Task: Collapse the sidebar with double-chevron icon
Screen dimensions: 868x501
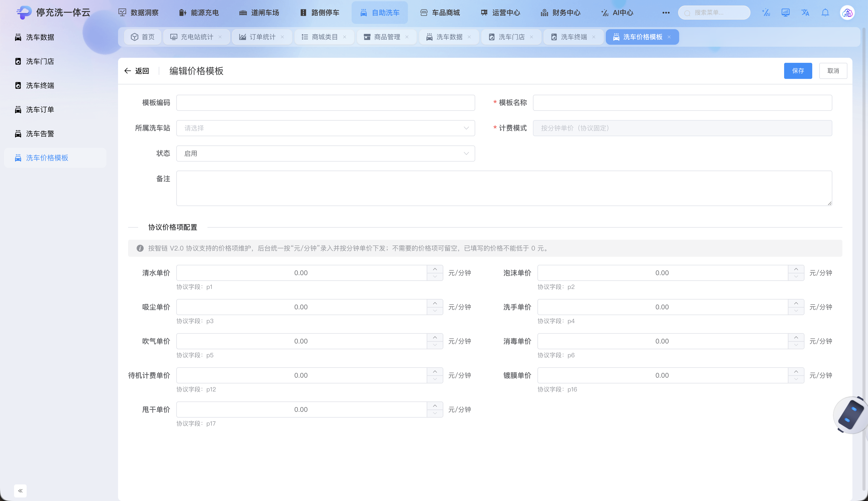Action: coord(20,491)
